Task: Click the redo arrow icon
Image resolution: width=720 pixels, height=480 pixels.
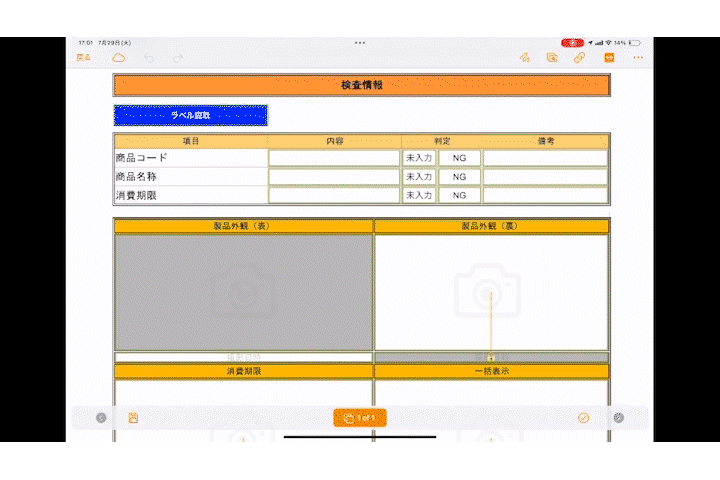Action: (178, 58)
